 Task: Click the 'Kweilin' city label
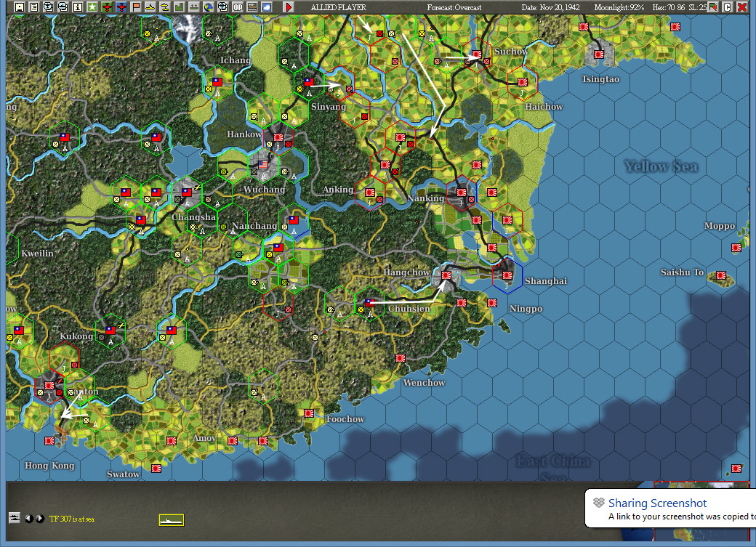click(37, 253)
